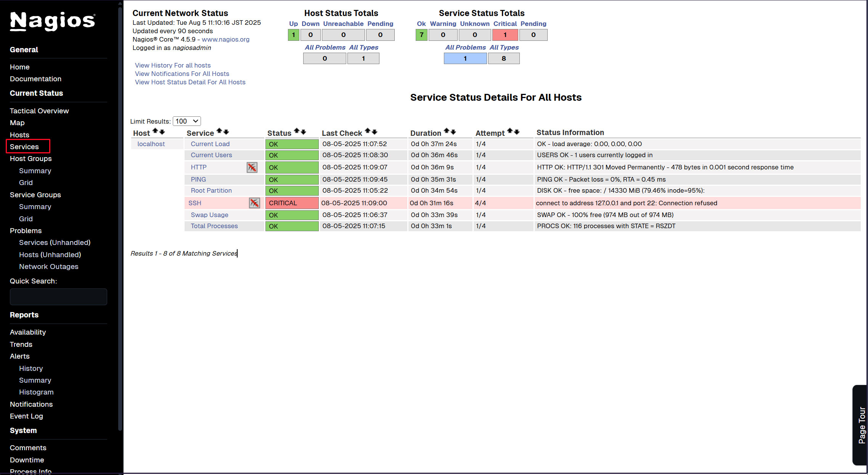Screen dimensions: 868x475
Task: Open Downtime under System
Action: (27, 460)
